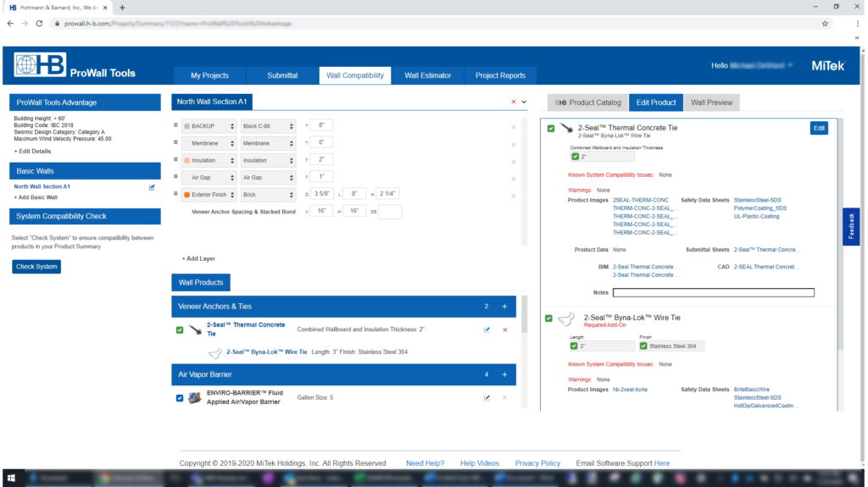Toggle the Stainless Steel 304 finish checkbox

[643, 346]
